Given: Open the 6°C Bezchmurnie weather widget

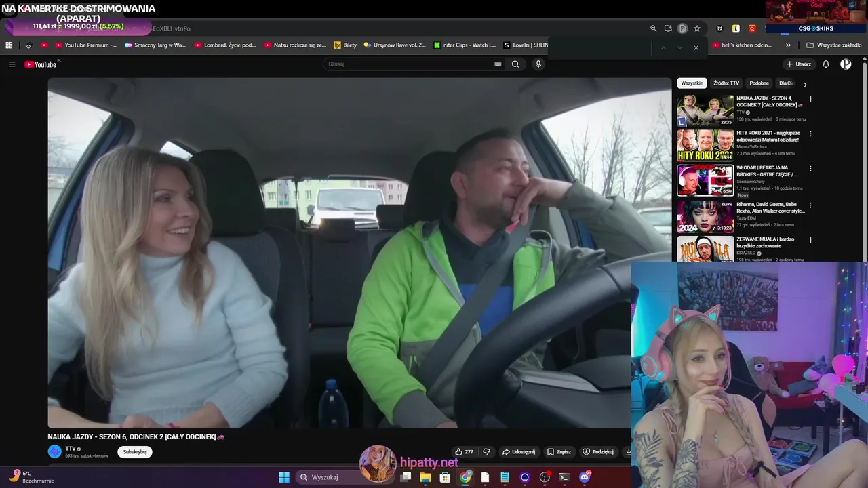Looking at the screenshot, I should (33, 476).
